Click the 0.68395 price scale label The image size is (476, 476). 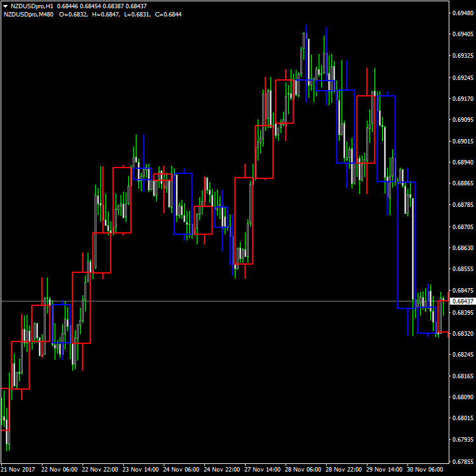tap(463, 312)
